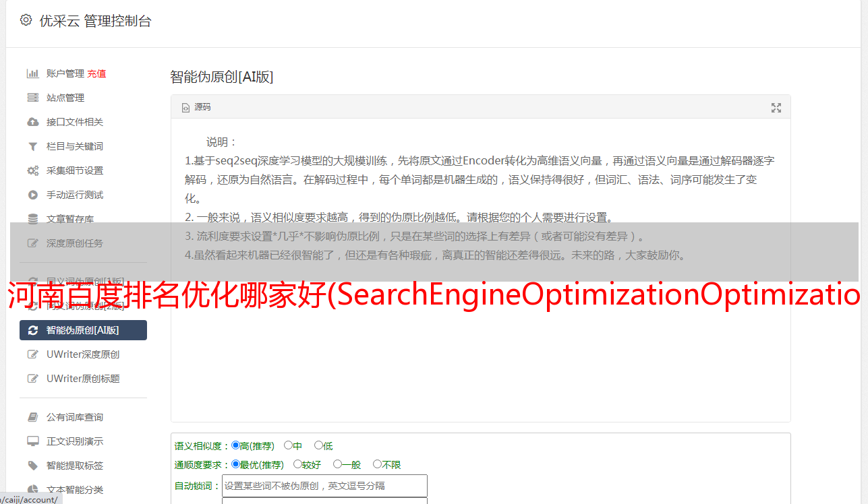868x504 pixels.
Task: Click the play icon for 手动运行测试
Action: [x=32, y=195]
